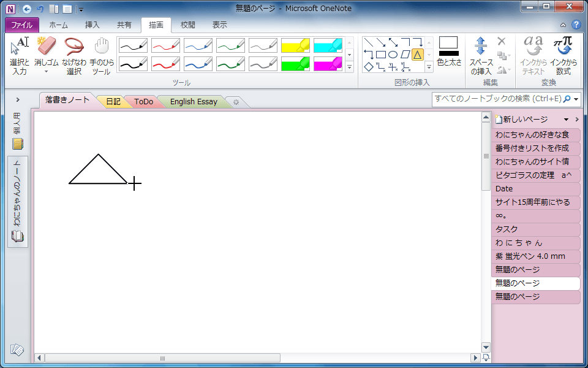Open the OneNote Help icon
Image resolution: width=588 pixels, height=368 pixels.
coord(576,25)
